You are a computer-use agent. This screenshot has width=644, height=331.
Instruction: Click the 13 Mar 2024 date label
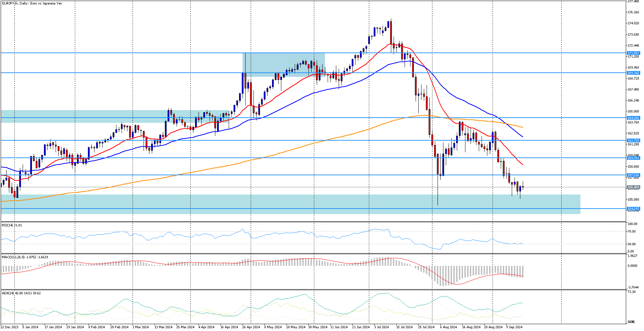coord(163,327)
